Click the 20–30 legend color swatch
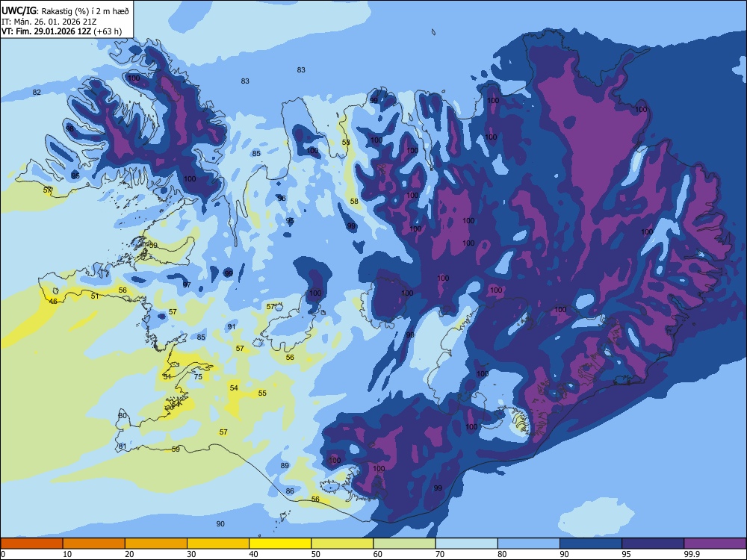This screenshot has height=560, width=747. pyautogui.click(x=156, y=544)
